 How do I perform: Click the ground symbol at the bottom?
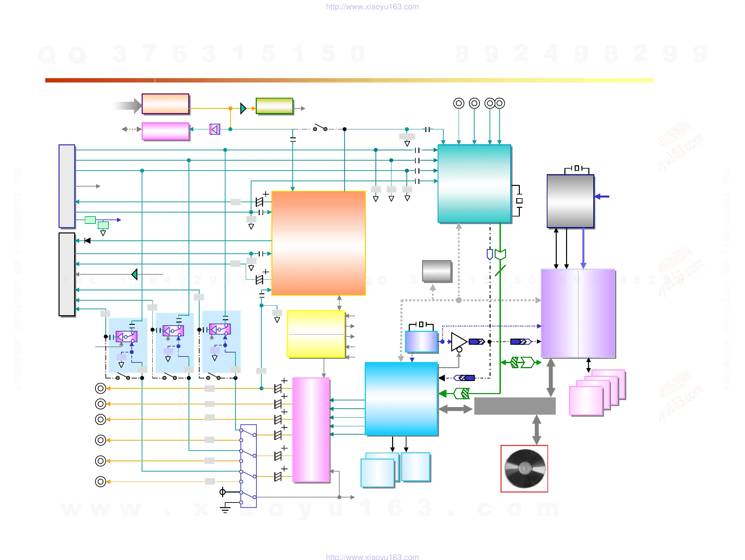pos(225,508)
